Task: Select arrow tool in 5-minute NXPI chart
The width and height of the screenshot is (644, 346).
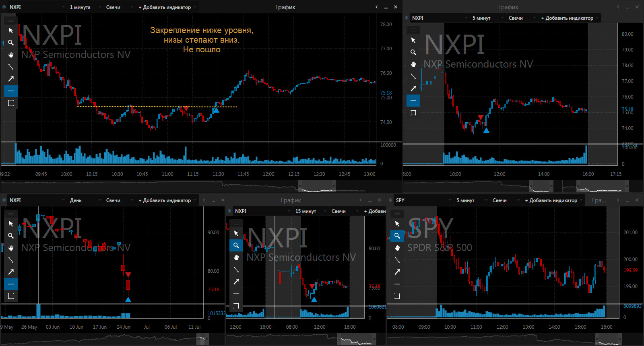Action: (x=413, y=89)
